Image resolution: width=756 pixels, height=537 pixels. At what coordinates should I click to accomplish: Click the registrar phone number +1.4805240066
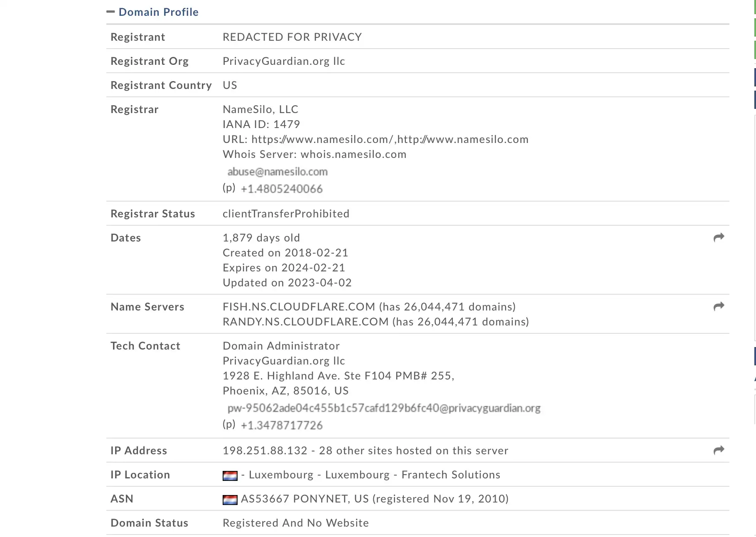[282, 189]
